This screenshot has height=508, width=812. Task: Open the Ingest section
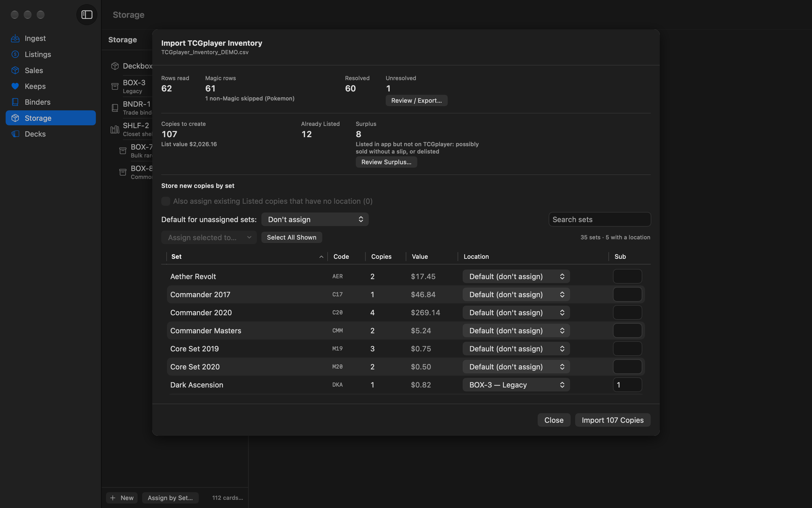(51, 38)
